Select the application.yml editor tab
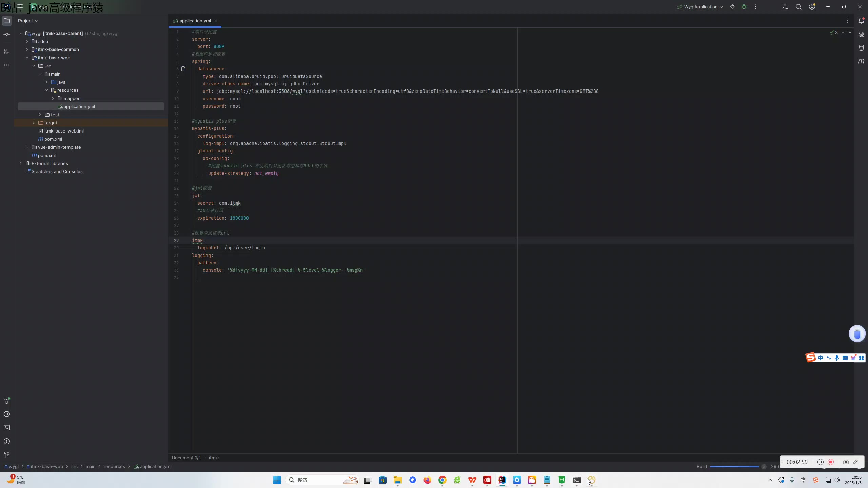The image size is (868, 488). (195, 21)
